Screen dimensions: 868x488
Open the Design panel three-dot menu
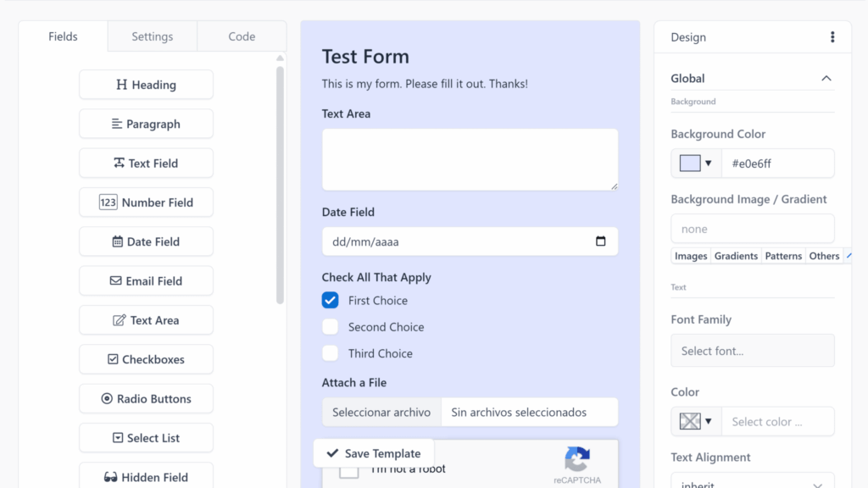point(832,37)
